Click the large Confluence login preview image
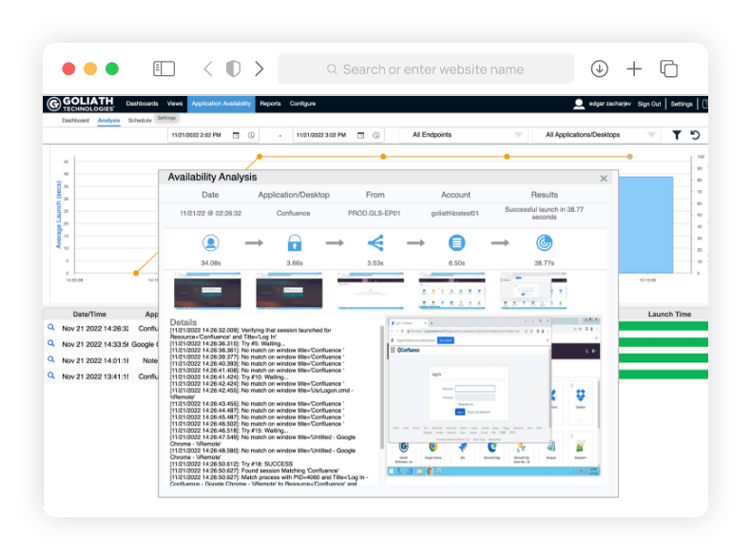This screenshot has height=560, width=751. click(x=493, y=396)
